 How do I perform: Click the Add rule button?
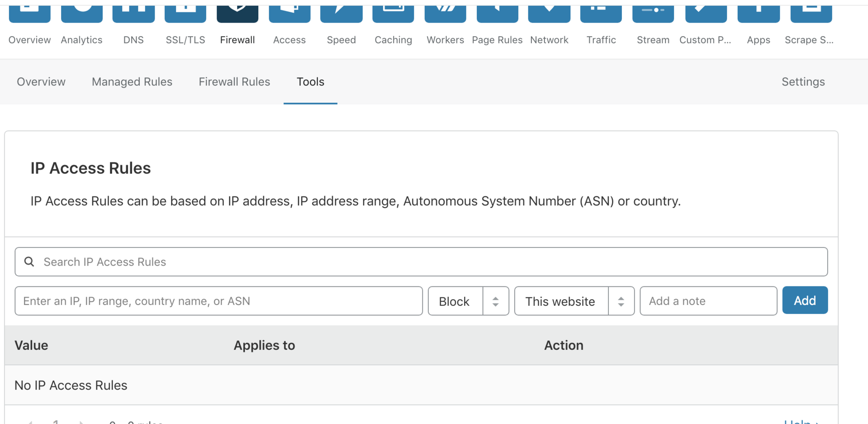click(x=805, y=300)
